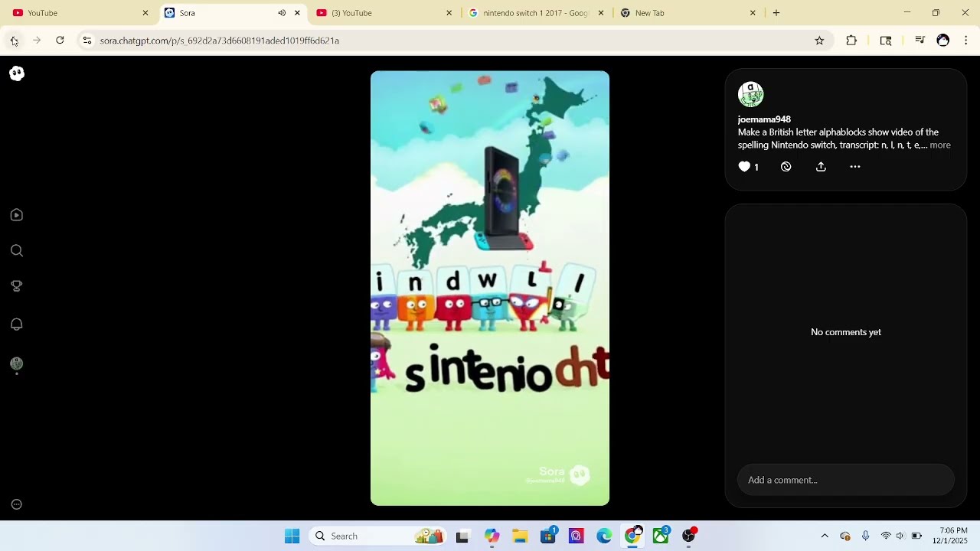Open Microsoft Edge from the taskbar
Viewport: 980px width, 551px height.
(x=604, y=536)
